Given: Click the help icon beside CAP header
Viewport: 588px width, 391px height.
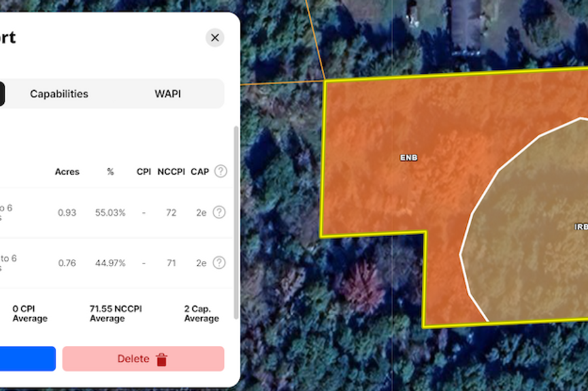Looking at the screenshot, I should (221, 171).
